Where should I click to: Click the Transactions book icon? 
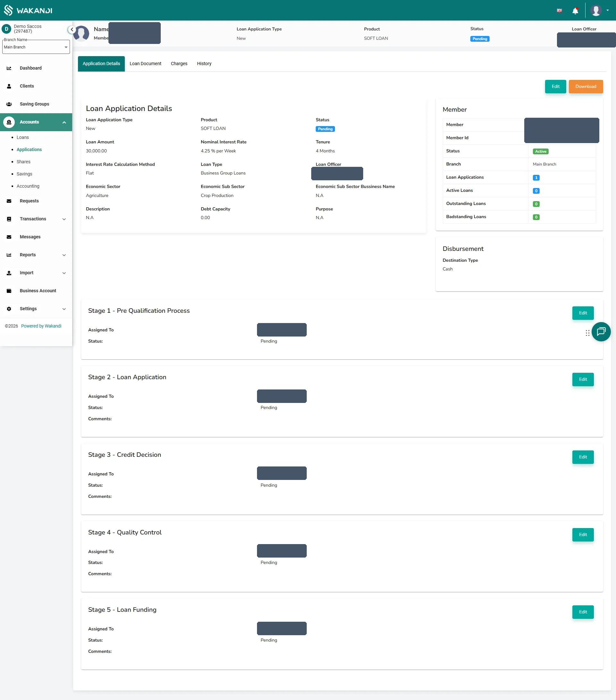point(9,219)
